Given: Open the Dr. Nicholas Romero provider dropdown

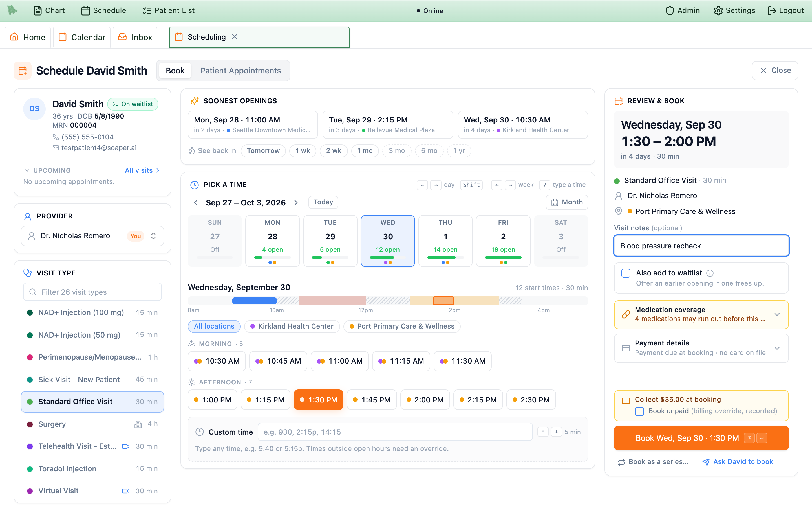Looking at the screenshot, I should point(92,236).
